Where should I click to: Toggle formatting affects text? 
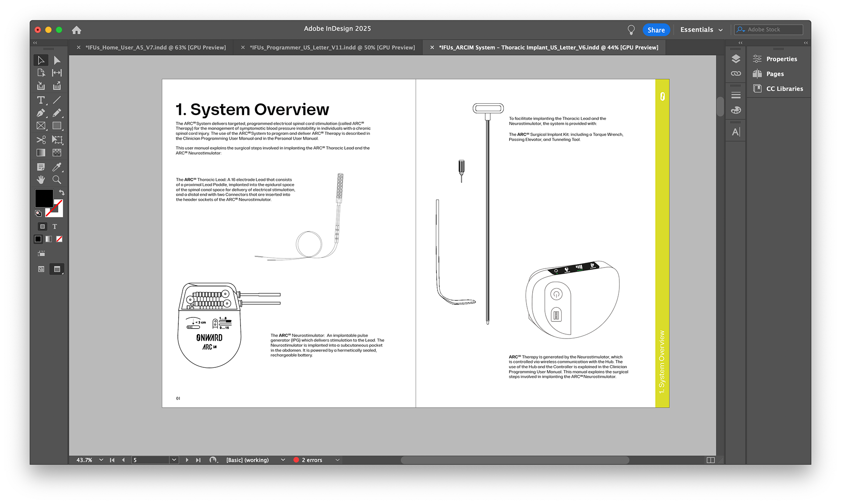(55, 226)
